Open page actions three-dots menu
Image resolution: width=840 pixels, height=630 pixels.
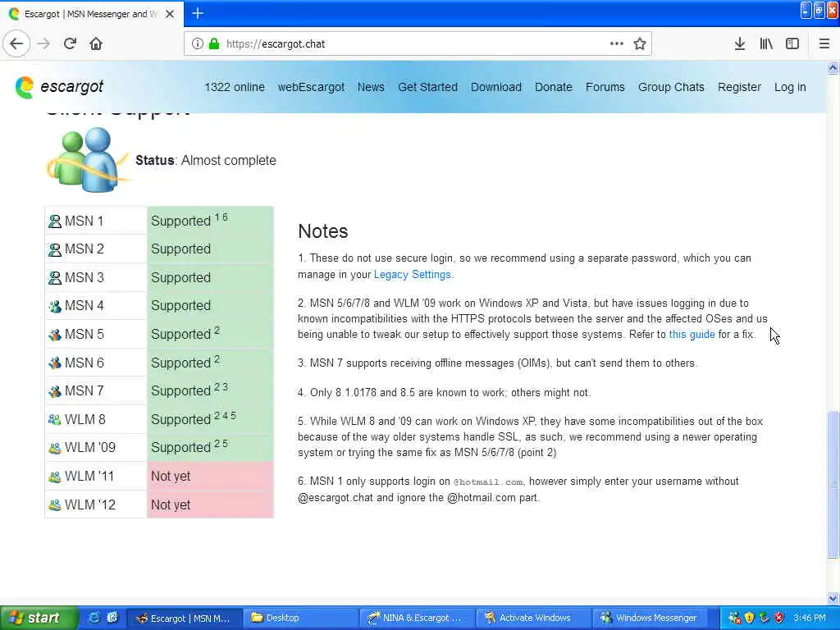[x=617, y=44]
